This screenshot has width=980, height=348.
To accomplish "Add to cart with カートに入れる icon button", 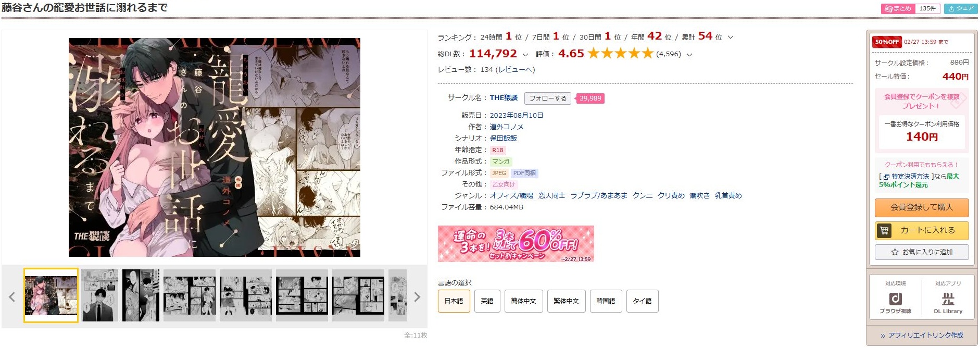I will click(x=922, y=230).
